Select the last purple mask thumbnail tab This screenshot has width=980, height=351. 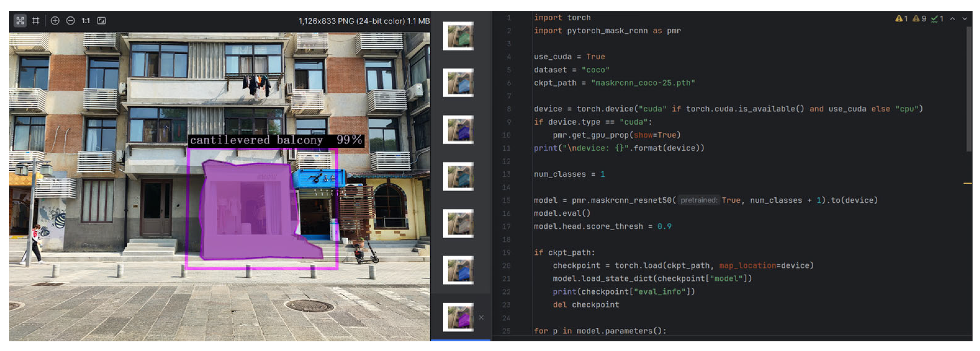tap(458, 317)
